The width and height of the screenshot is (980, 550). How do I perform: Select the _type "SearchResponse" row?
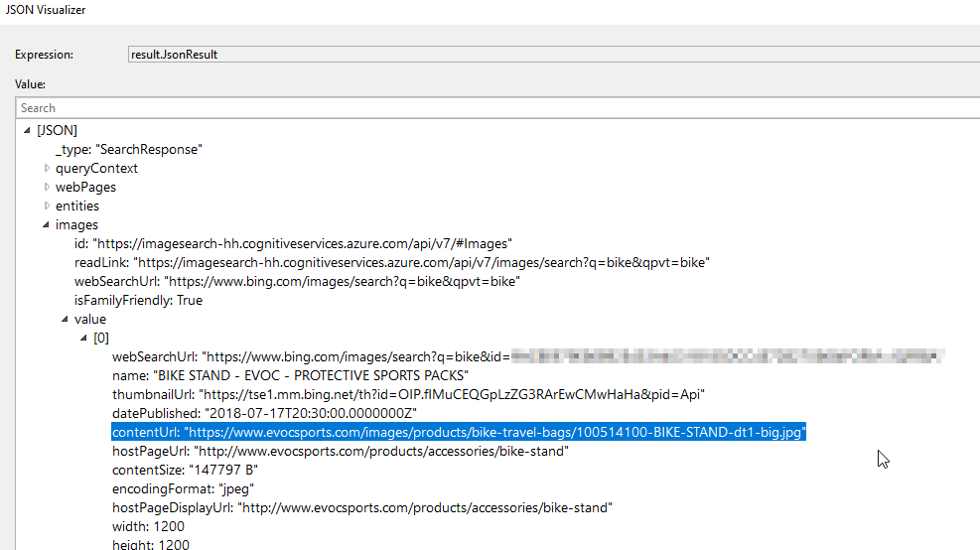[x=129, y=149]
